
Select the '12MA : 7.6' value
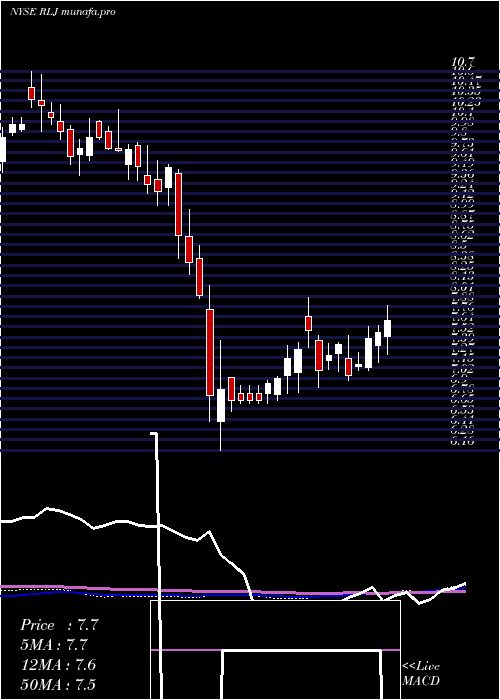pyautogui.click(x=58, y=665)
